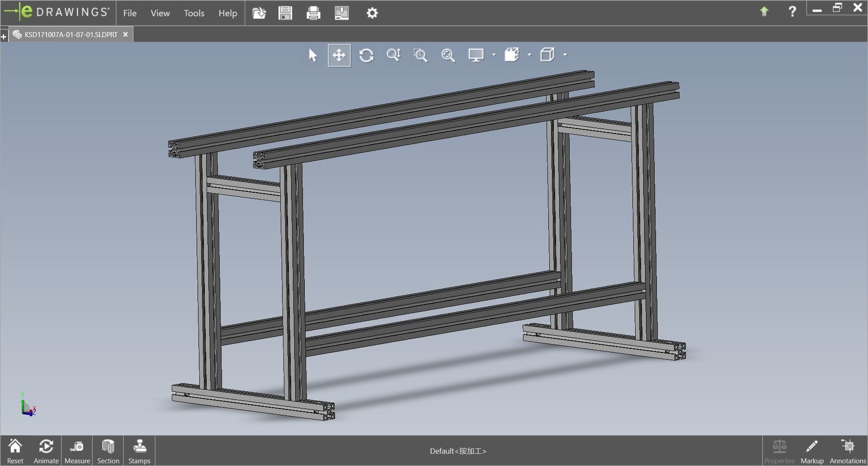This screenshot has height=466, width=868.
Task: Click the Open file folder icon
Action: pos(259,13)
